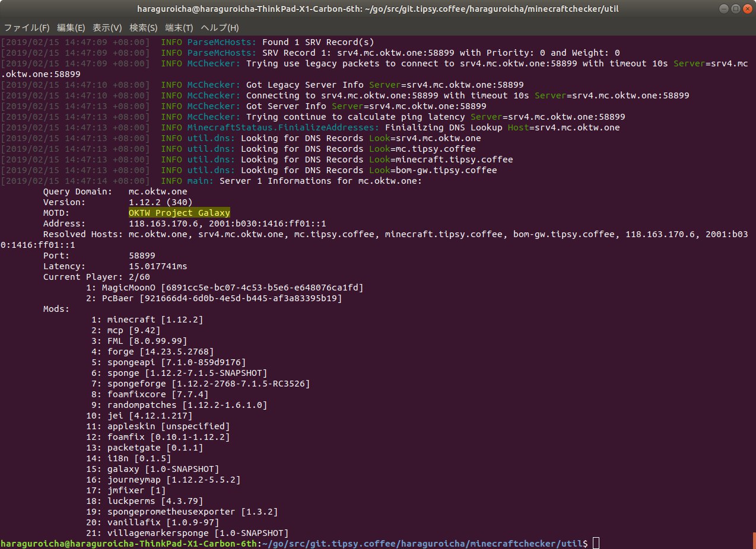The height and width of the screenshot is (549, 756).
Task: Click mod entry 'spongeapi [7.1.0-859d9176]'
Action: click(169, 362)
